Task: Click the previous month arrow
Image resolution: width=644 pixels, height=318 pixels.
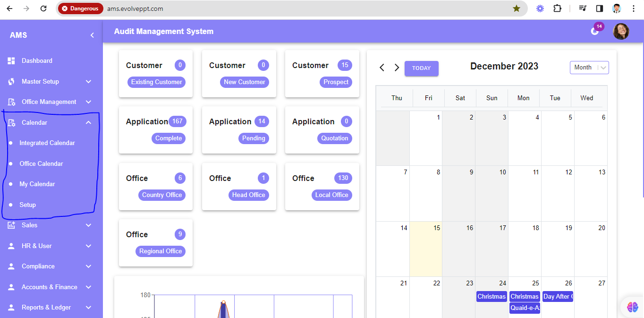Action: (x=381, y=68)
